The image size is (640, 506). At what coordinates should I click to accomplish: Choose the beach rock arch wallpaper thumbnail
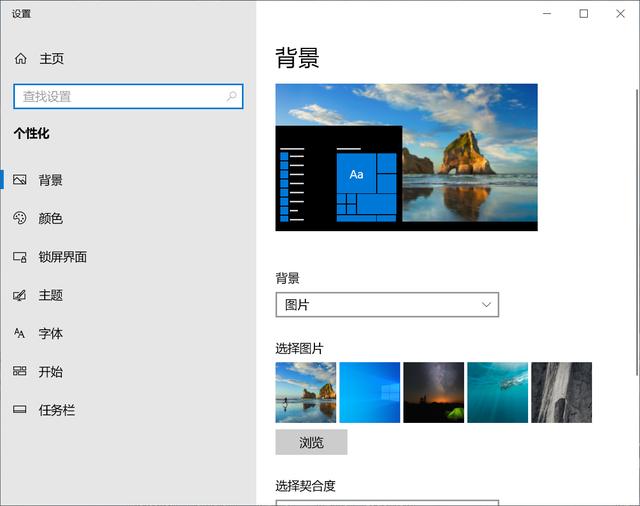pyautogui.click(x=306, y=392)
